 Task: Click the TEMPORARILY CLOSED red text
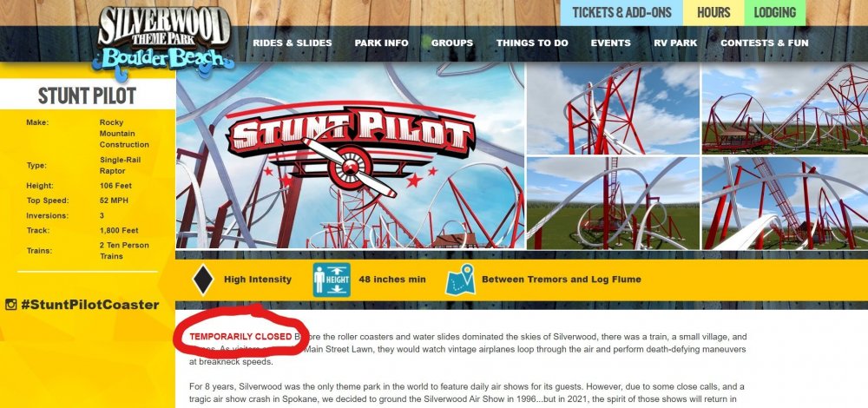(240, 337)
